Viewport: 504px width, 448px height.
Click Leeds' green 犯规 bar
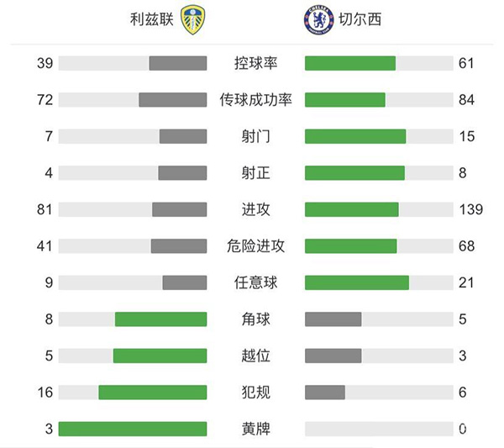tap(152, 393)
